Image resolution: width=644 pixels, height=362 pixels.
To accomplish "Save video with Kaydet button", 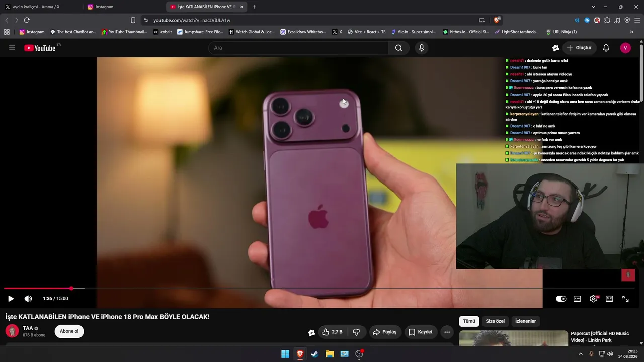I will (x=420, y=332).
